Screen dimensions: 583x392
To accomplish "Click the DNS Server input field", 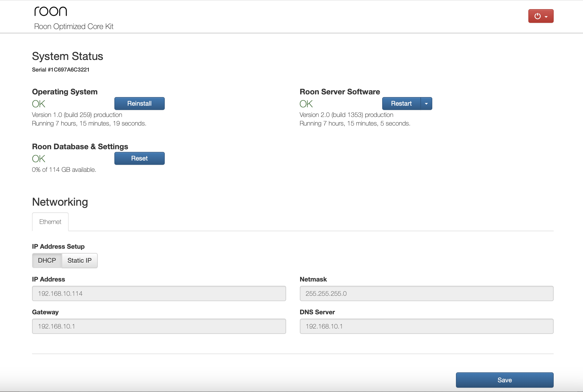I will click(x=426, y=326).
